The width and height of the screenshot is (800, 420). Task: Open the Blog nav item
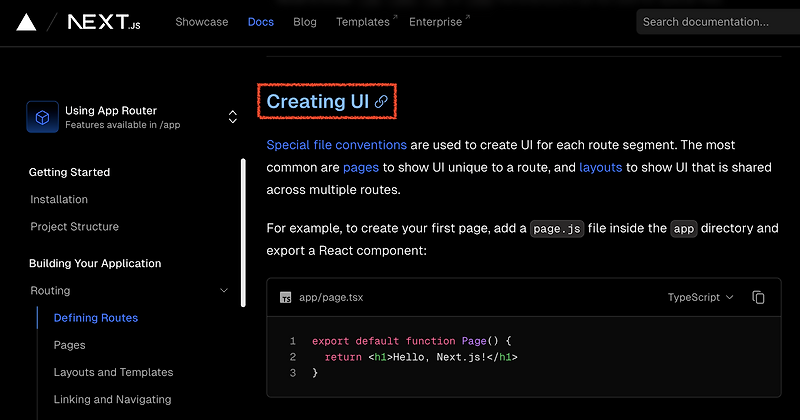(305, 22)
